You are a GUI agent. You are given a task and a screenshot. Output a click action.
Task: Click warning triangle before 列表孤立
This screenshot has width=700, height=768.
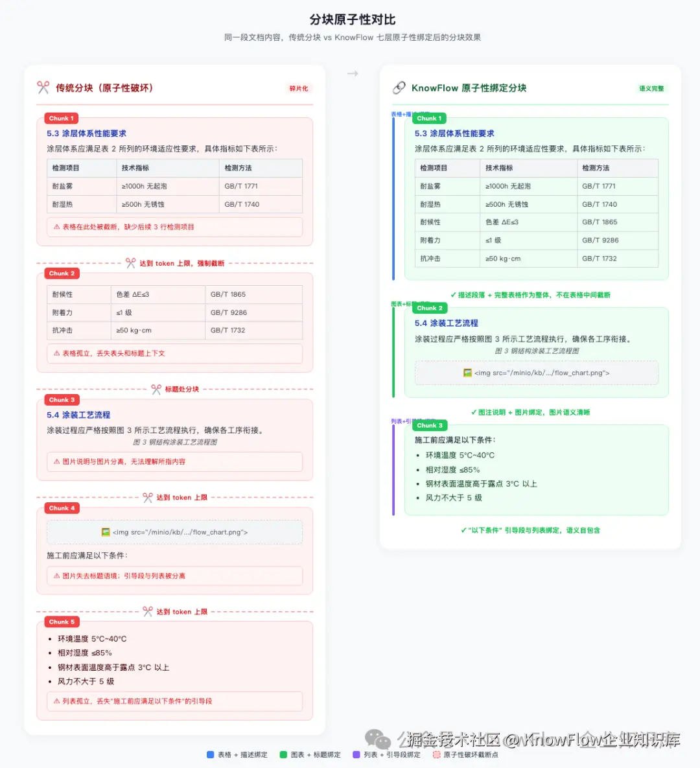tap(57, 701)
